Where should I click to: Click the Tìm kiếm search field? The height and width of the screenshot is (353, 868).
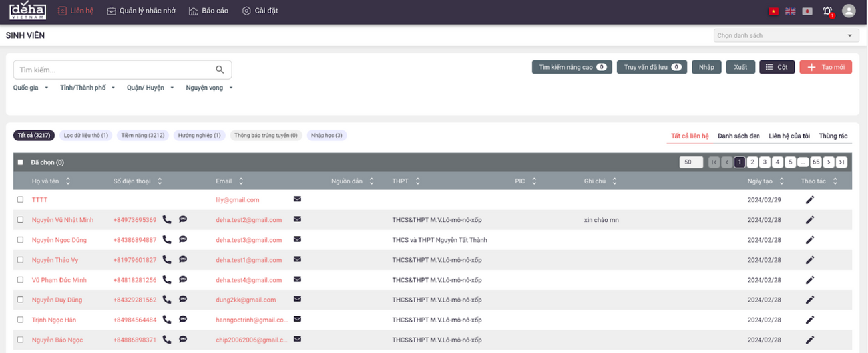click(x=113, y=70)
